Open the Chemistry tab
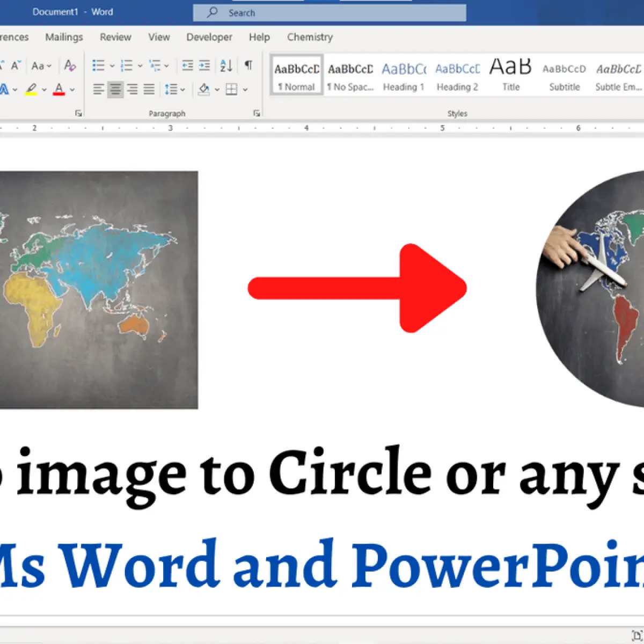Image resolution: width=644 pixels, height=644 pixels. point(310,37)
